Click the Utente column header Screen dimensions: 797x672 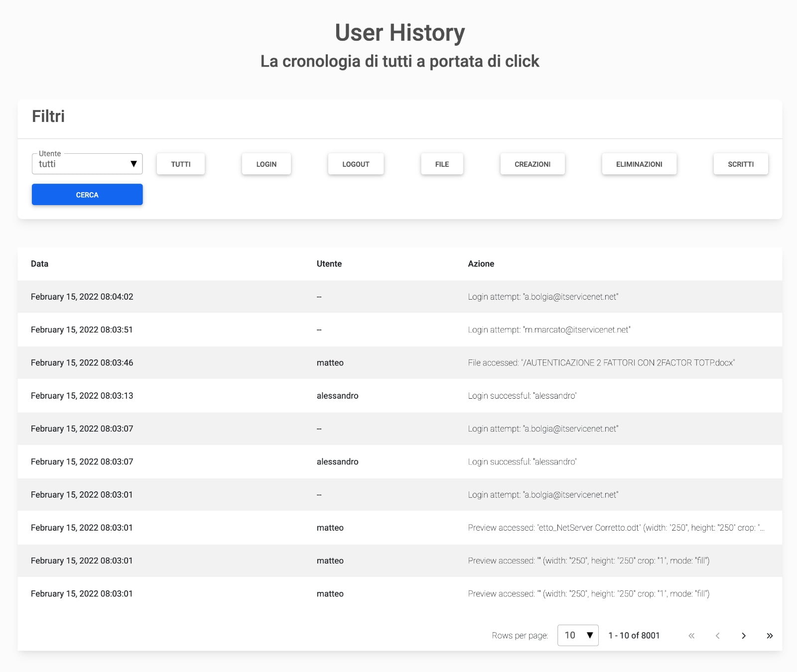tap(329, 264)
